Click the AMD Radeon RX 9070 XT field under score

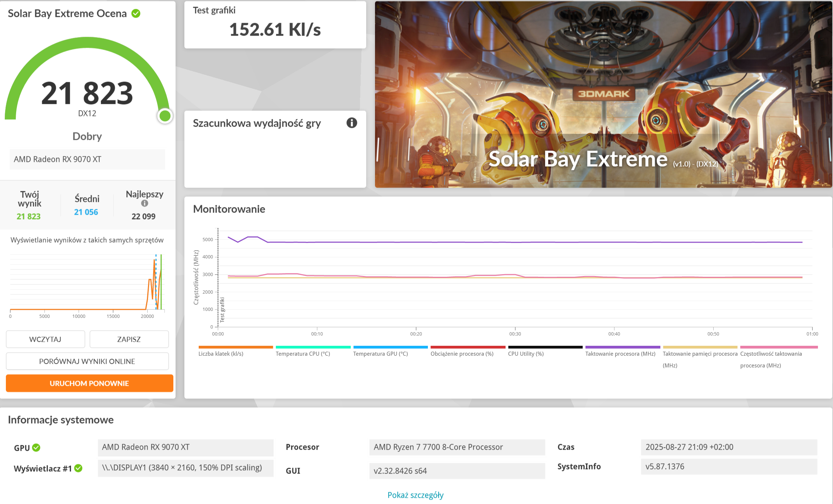pos(87,159)
